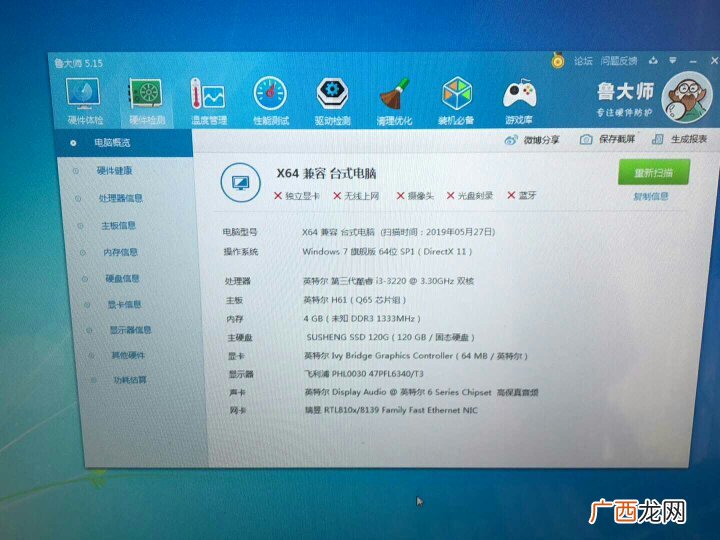The height and width of the screenshot is (540, 720).
Task: Select 硬件健康 in the sidebar
Action: pos(114,171)
